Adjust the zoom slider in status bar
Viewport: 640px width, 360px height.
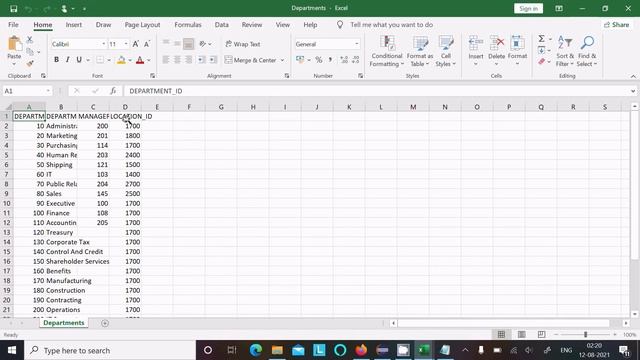click(585, 334)
